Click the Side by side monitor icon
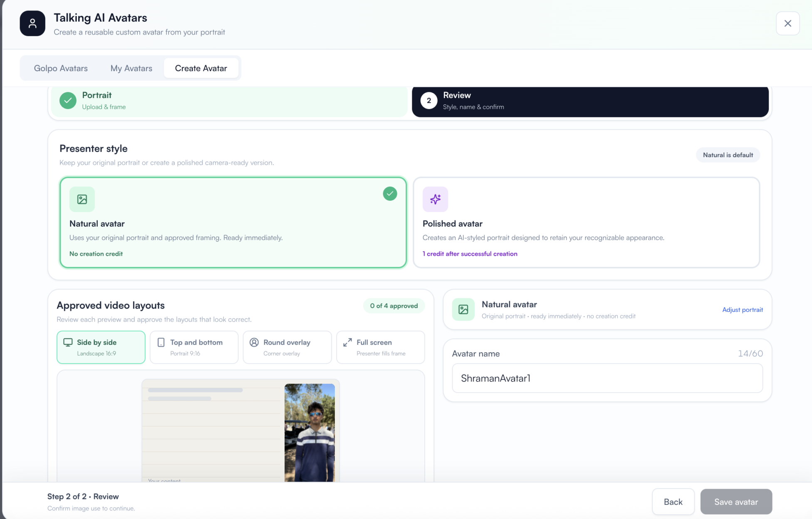The image size is (812, 519). tap(68, 342)
